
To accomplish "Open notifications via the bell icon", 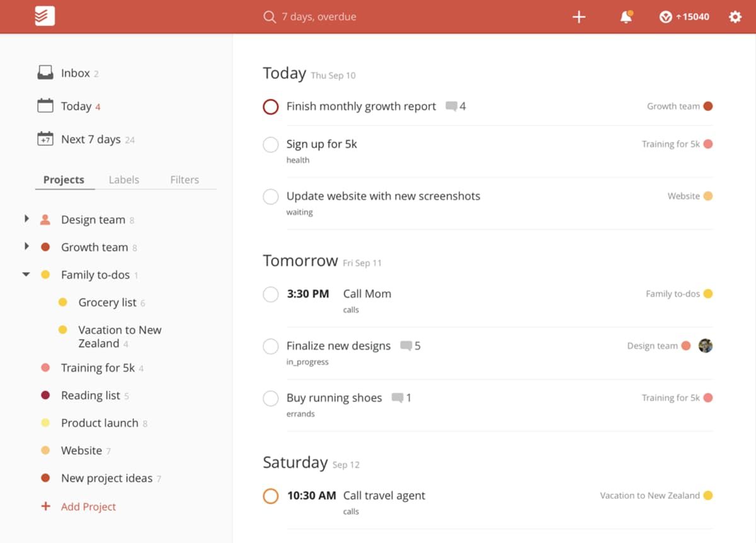I will tap(626, 16).
